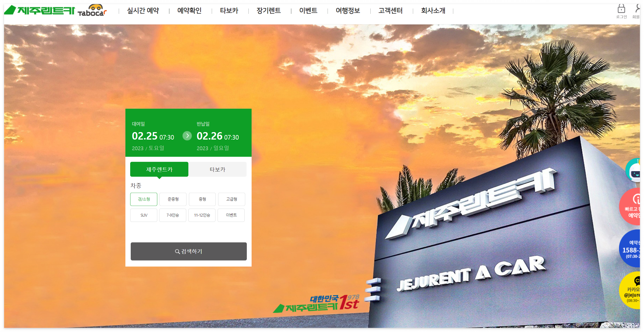Open the chatbot robot assistant icon
This screenshot has height=332, width=644.
(x=637, y=170)
